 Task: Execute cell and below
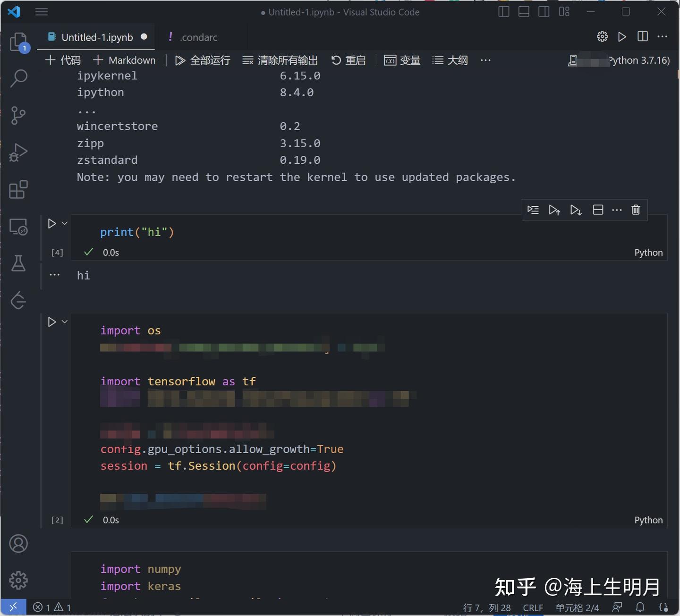576,210
